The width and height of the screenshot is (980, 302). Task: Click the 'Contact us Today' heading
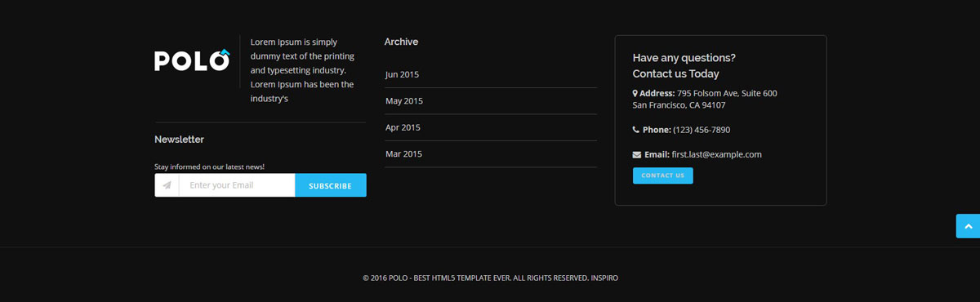(x=676, y=73)
